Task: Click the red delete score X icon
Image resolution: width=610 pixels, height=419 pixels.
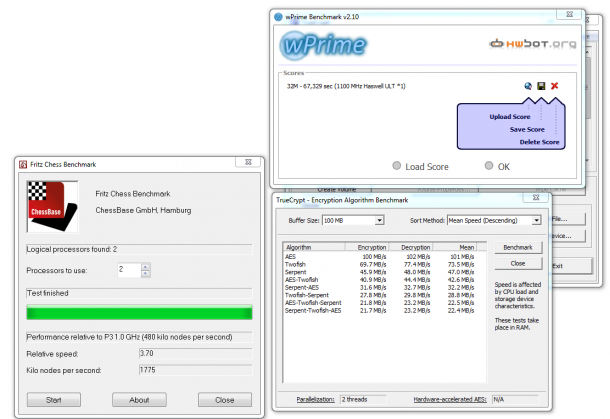Action: pos(555,86)
